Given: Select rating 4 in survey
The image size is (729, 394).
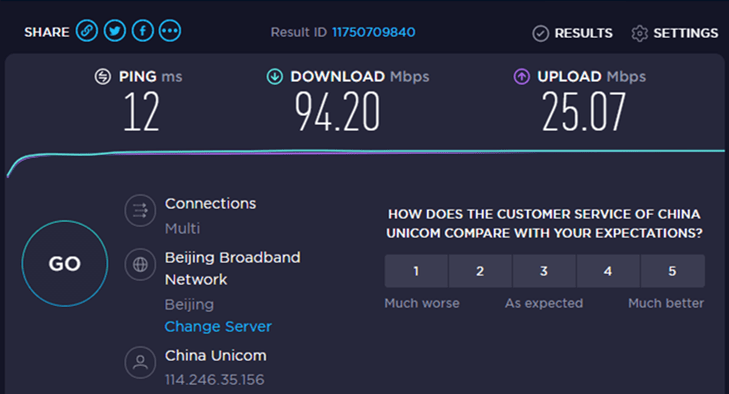Looking at the screenshot, I should point(608,271).
